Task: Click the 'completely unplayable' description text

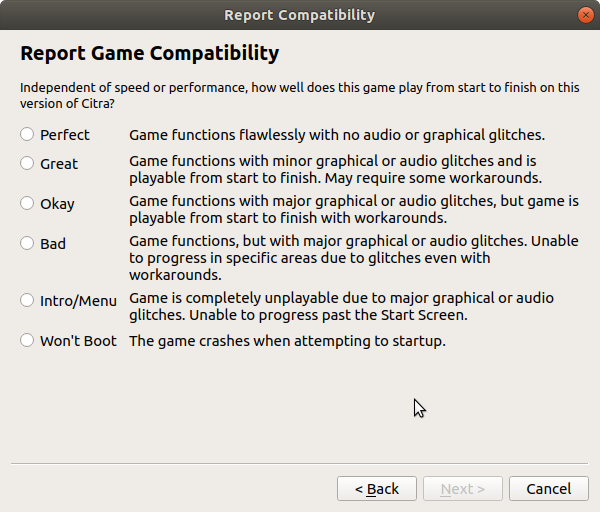Action: pyautogui.click(x=341, y=307)
